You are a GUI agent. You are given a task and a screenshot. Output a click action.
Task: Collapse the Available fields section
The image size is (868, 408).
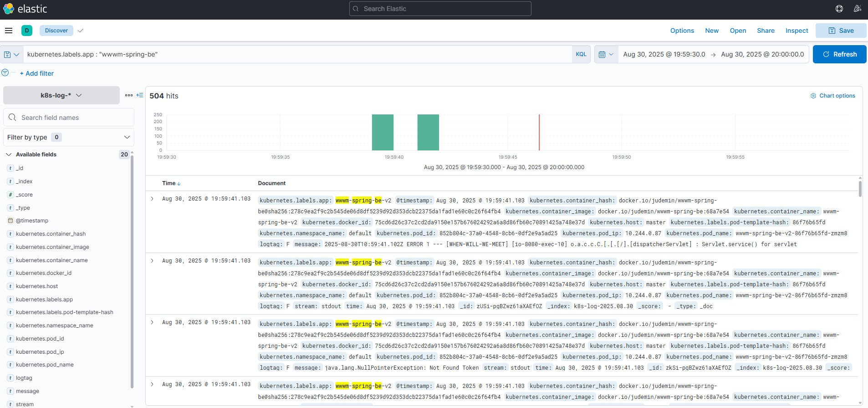[9, 155]
